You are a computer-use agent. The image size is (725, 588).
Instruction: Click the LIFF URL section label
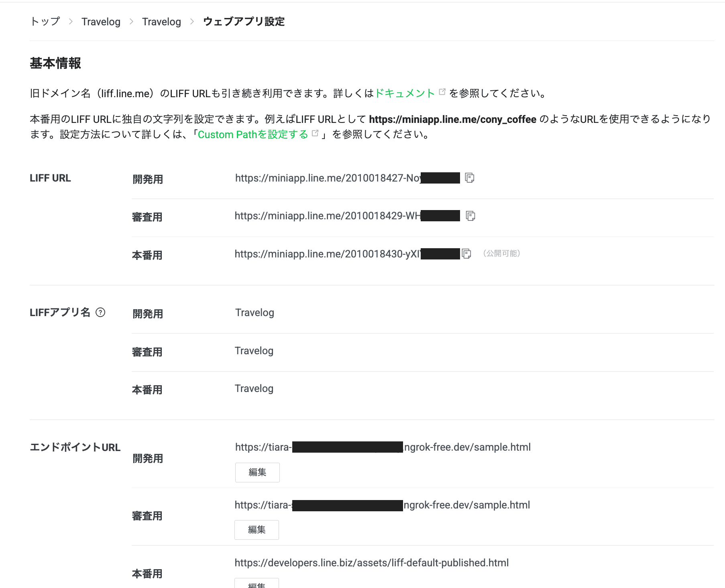coord(50,178)
